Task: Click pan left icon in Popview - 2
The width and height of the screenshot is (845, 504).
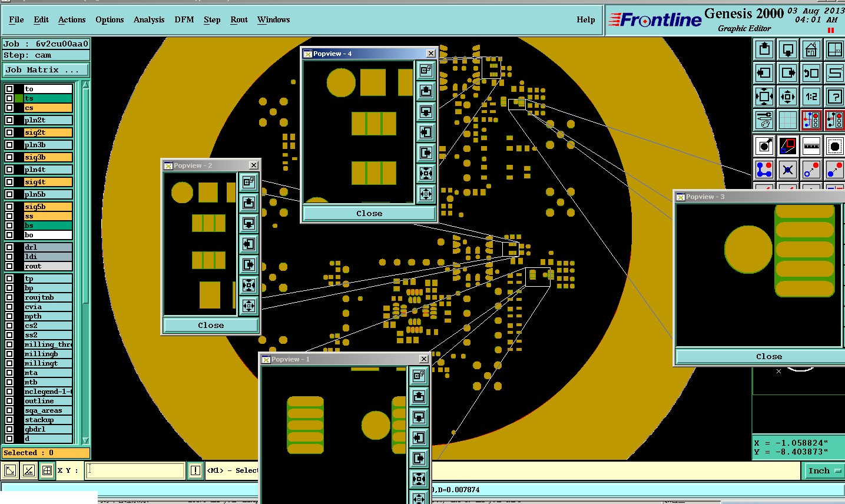Action: [x=248, y=244]
